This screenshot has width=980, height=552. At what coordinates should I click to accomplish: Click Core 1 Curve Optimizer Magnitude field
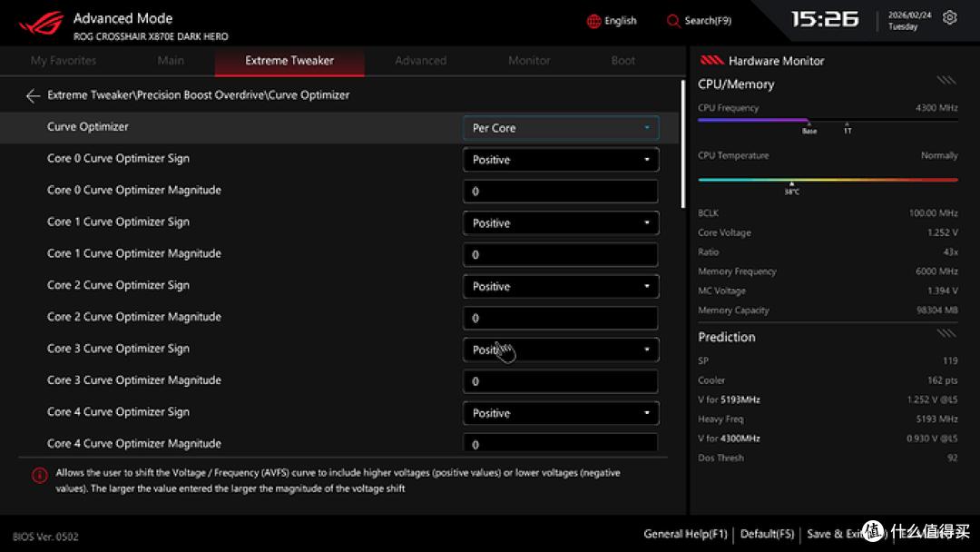click(561, 254)
